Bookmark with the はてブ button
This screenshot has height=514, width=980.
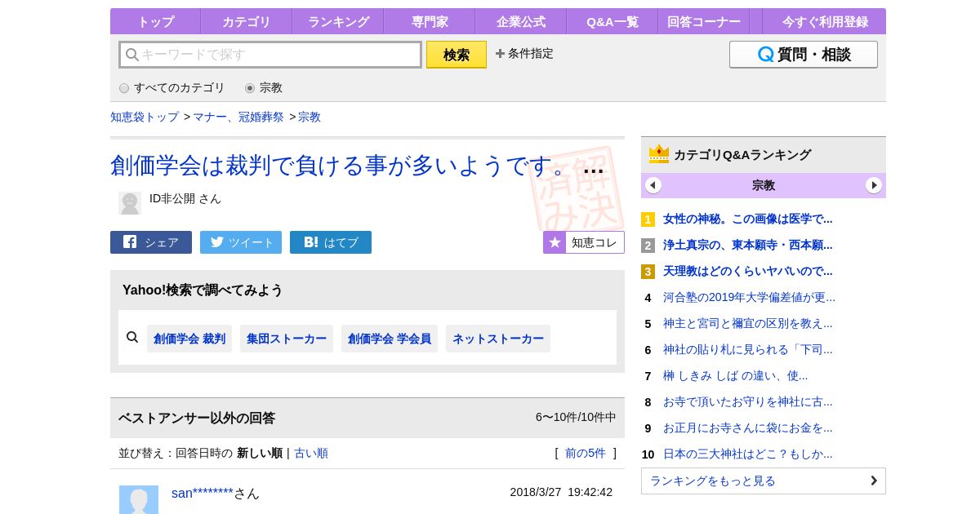click(331, 242)
